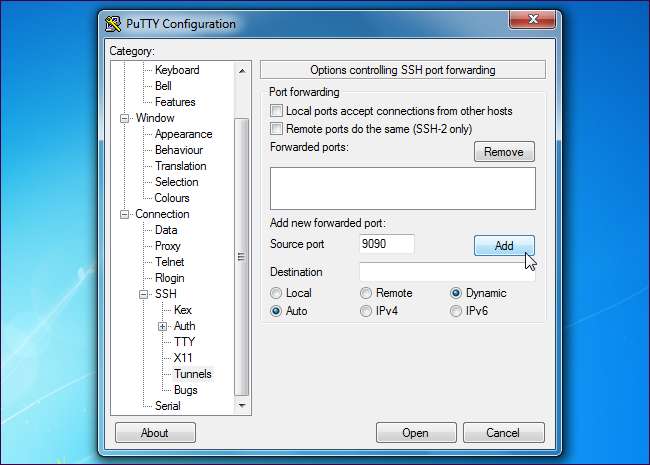Select the Colours category item
The height and width of the screenshot is (465, 650).
[172, 198]
